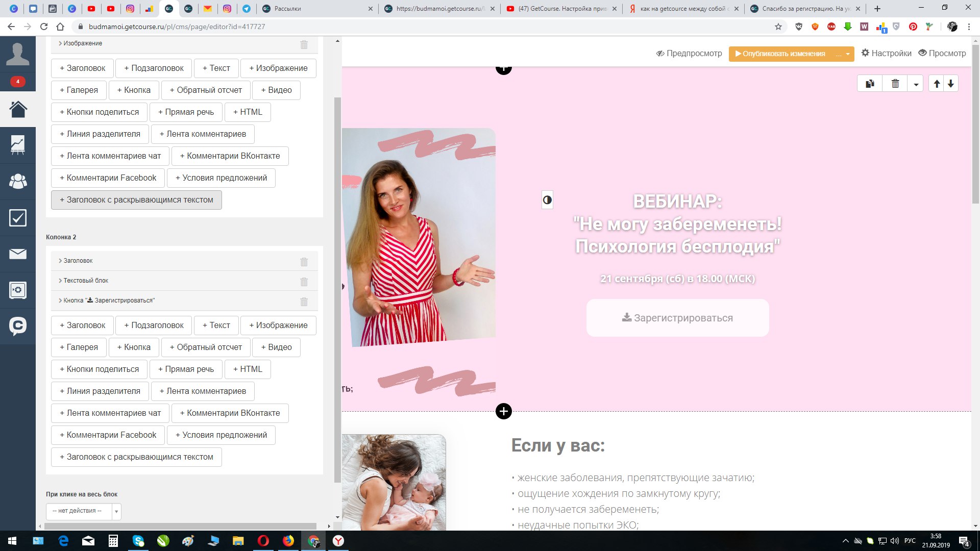This screenshot has height=551, width=980.
Task: Click the page preview vertical scrollbar
Action: [975, 124]
